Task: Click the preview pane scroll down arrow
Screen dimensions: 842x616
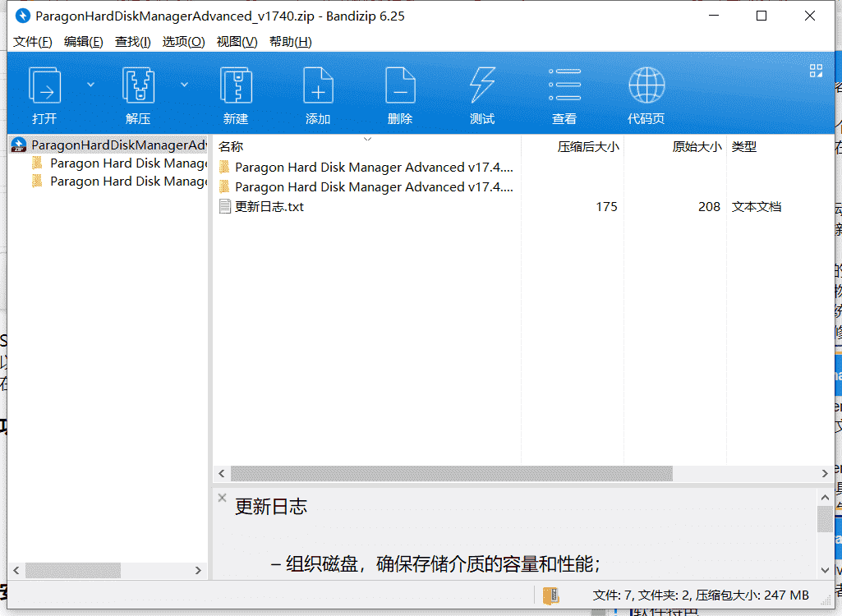Action: point(825,570)
